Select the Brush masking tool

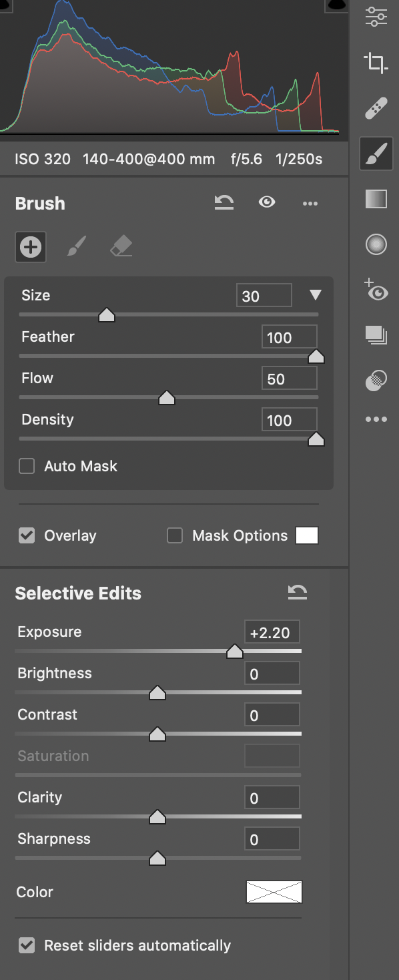(376, 153)
